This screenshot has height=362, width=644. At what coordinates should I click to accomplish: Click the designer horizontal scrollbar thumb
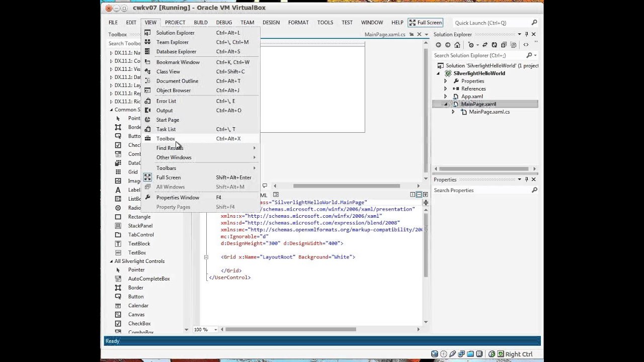tap(346, 186)
